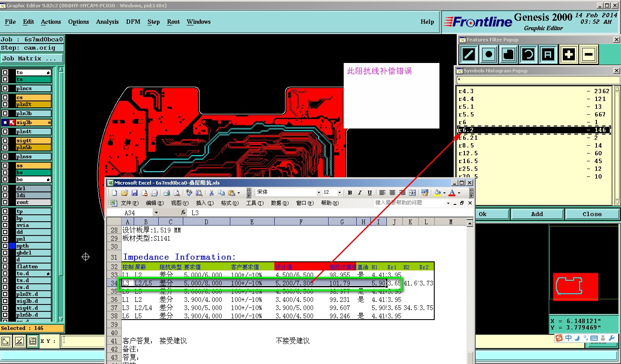Toggle display checkbox for layer plncs
Image resolution: width=621 pixels, height=364 pixels.
tap(5, 88)
